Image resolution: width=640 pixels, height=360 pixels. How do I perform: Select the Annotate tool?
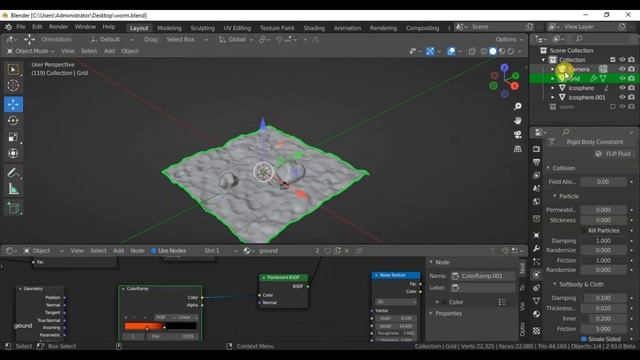pos(13,173)
